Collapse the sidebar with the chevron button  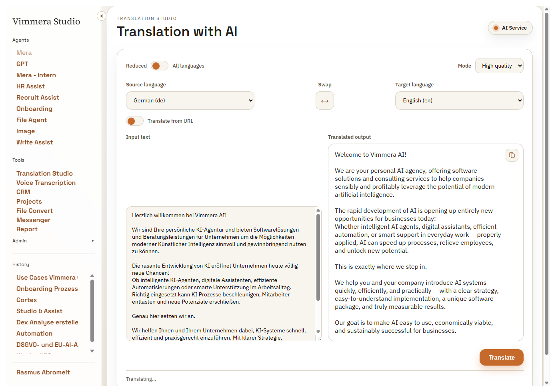pyautogui.click(x=101, y=16)
